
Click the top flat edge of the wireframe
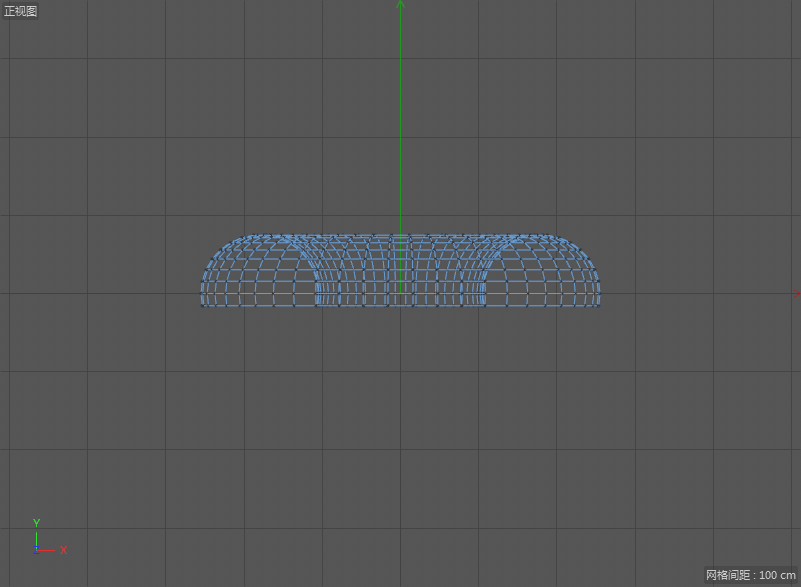point(400,236)
